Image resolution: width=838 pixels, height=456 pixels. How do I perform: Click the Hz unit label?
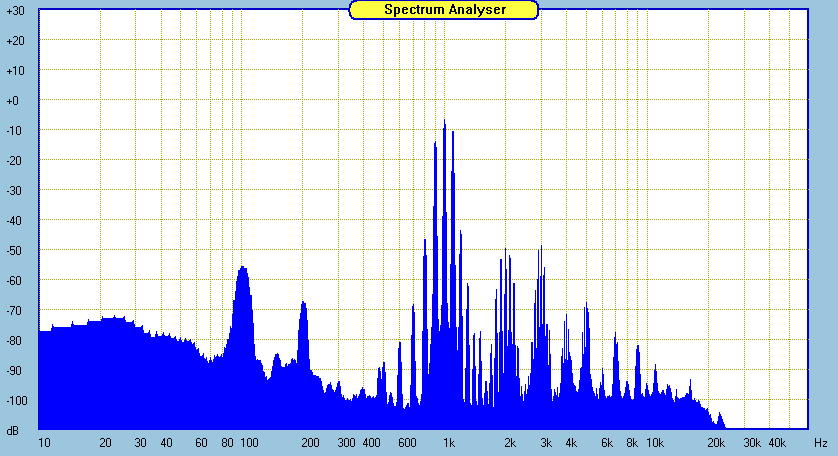820,442
